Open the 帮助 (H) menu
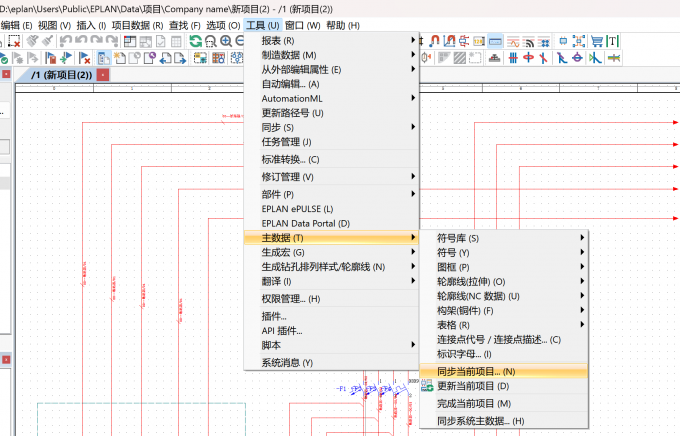 343,26
